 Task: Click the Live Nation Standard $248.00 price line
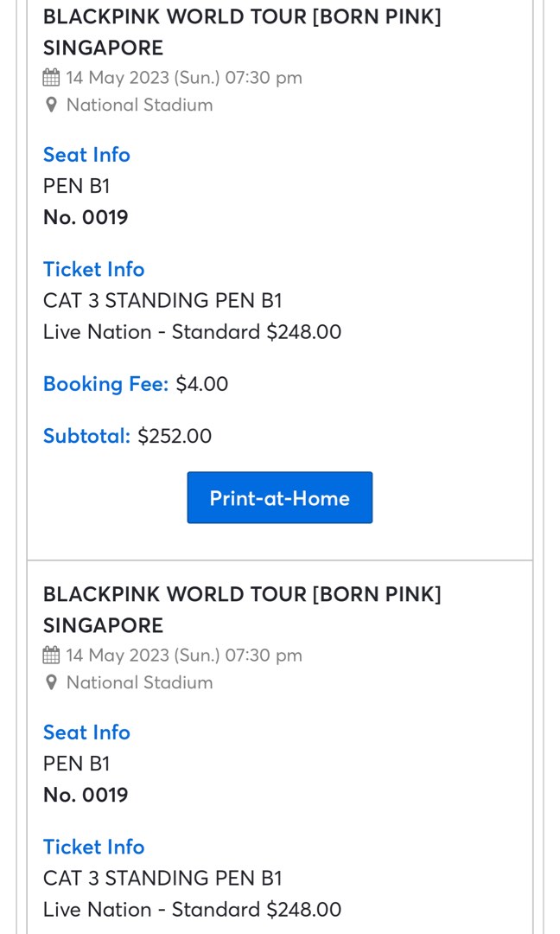coord(192,331)
